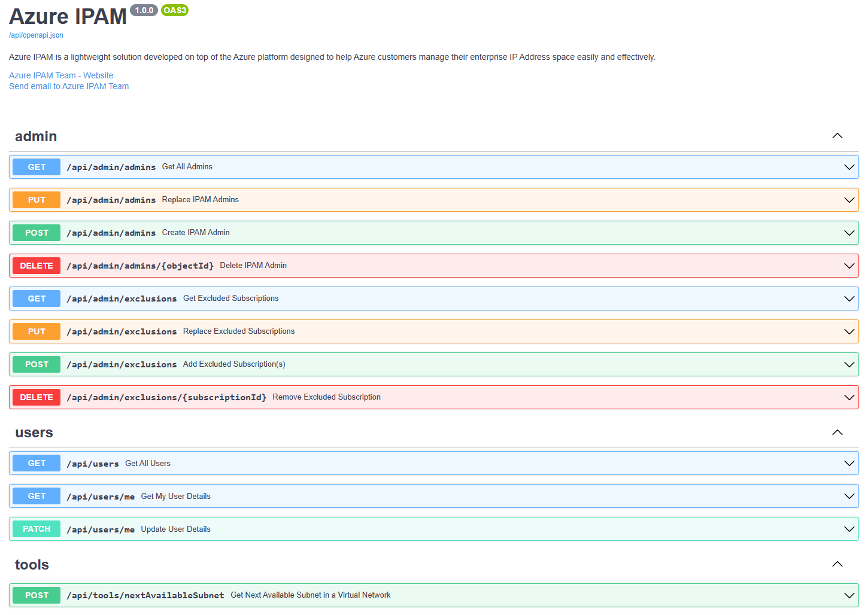Viewport: 868px width, 615px height.
Task: Expand Get All Users row arrow
Action: pos(849,463)
